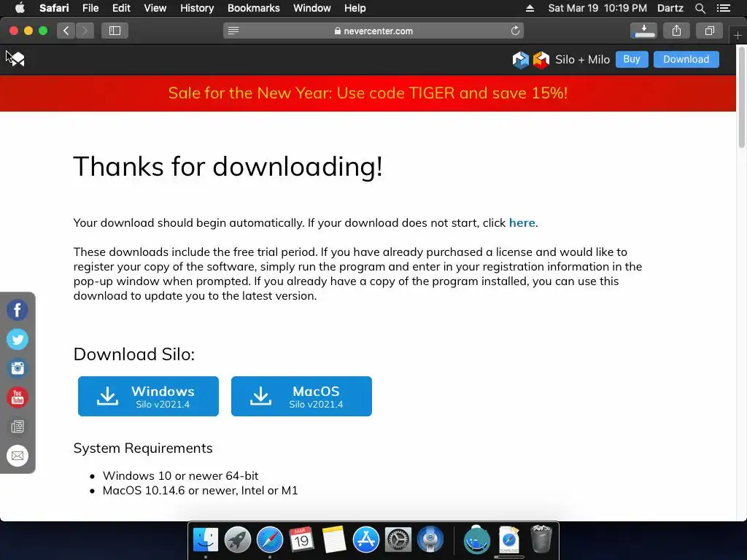Click the red TIGER sale banner
747x560 pixels.
368,93
